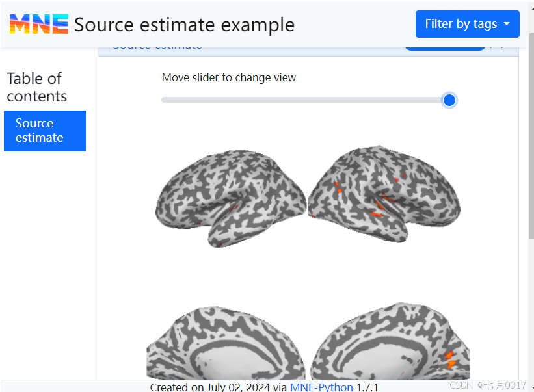Click the lower-left medial brain view
Screen dimensions: 534x392
pos(224,345)
